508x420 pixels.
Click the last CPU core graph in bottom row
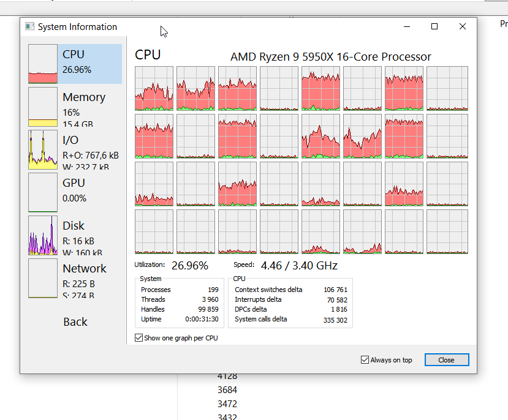447,231
